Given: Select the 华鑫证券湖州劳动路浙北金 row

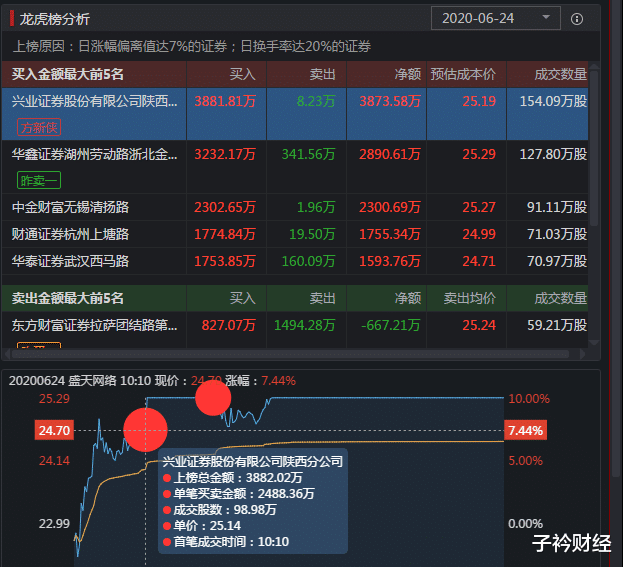Looking at the screenshot, I should click(295, 167).
